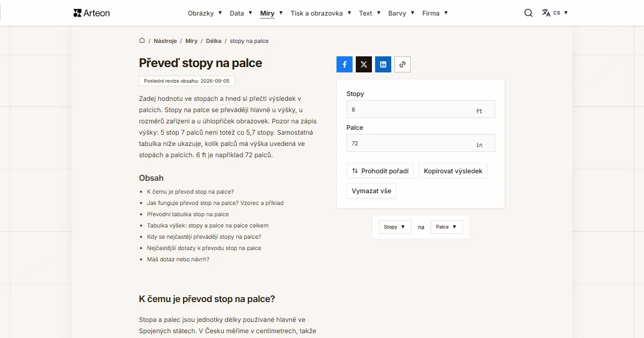Focus the Stopy input field
The image size is (644, 338).
tap(421, 109)
